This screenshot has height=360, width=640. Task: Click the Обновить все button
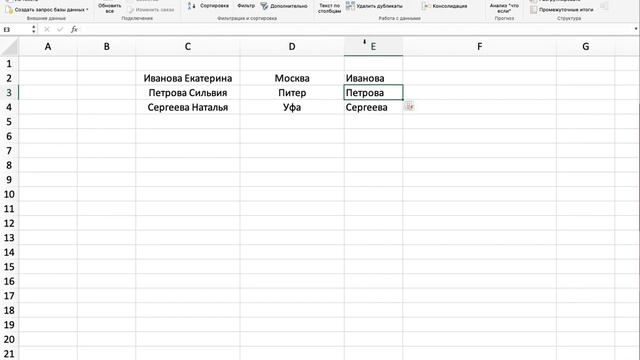pyautogui.click(x=109, y=8)
